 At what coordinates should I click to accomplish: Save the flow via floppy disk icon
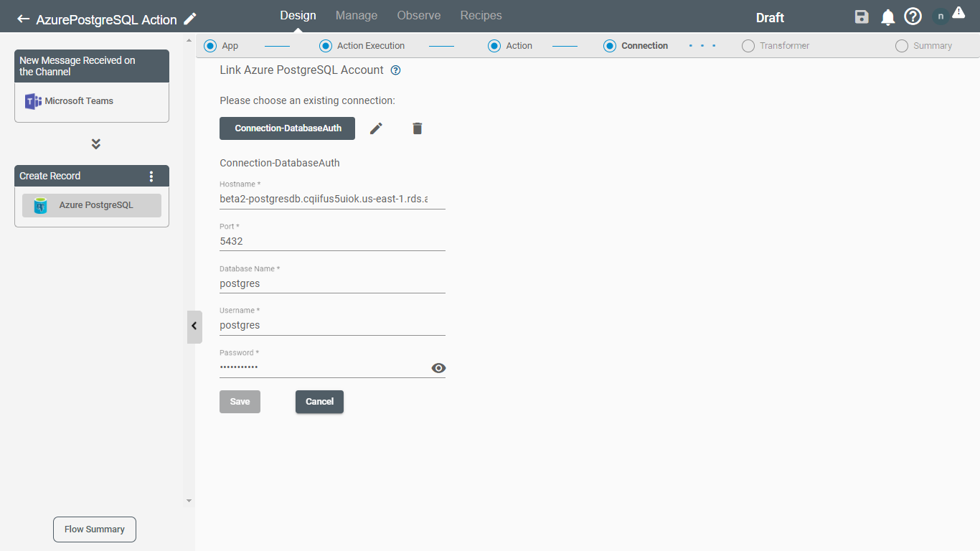[862, 17]
